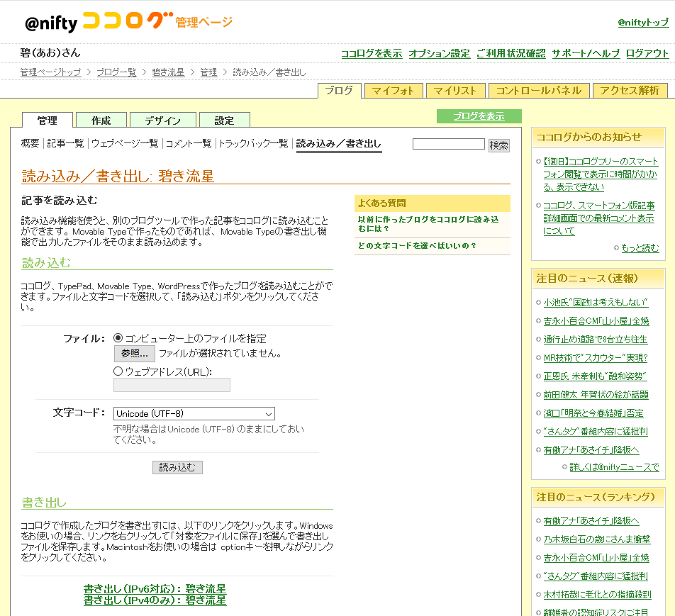Click ココログを表示 link
The width and height of the screenshot is (675, 616).
coord(372,53)
